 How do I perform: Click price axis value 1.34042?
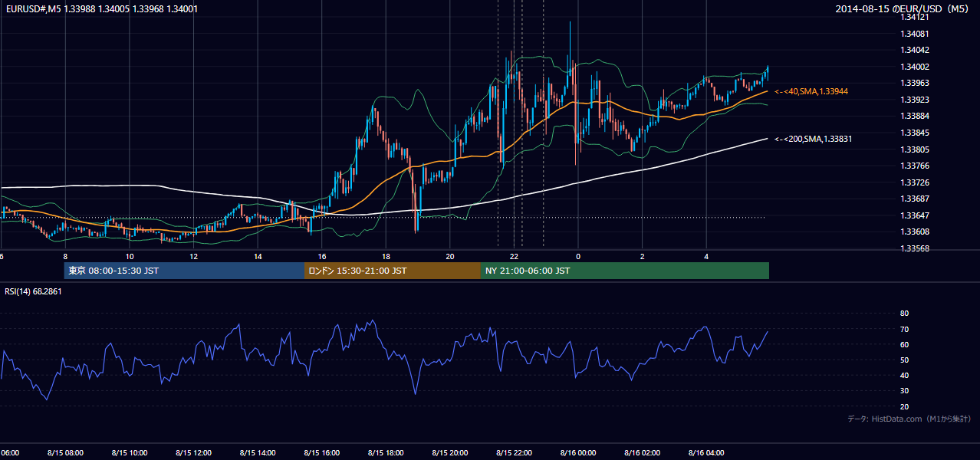click(x=916, y=50)
